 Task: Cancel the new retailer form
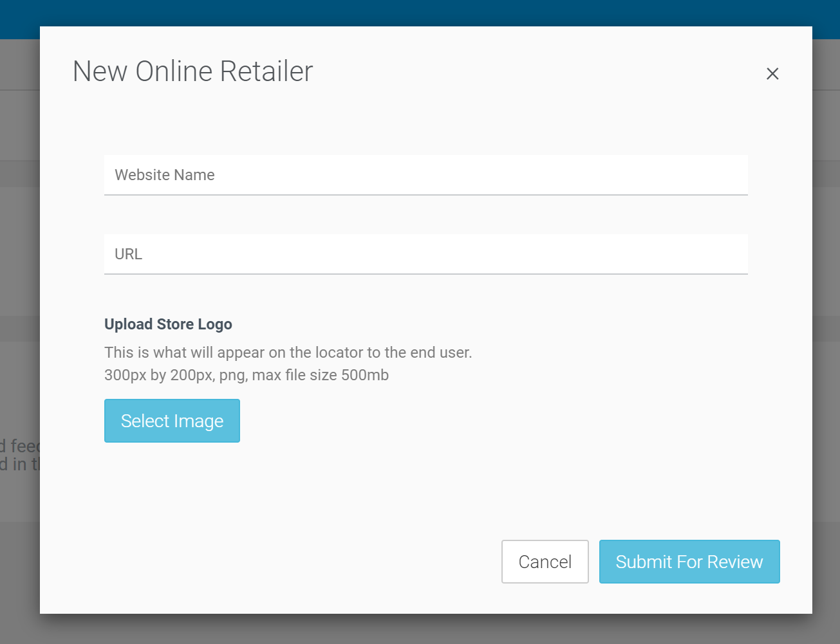pos(545,562)
